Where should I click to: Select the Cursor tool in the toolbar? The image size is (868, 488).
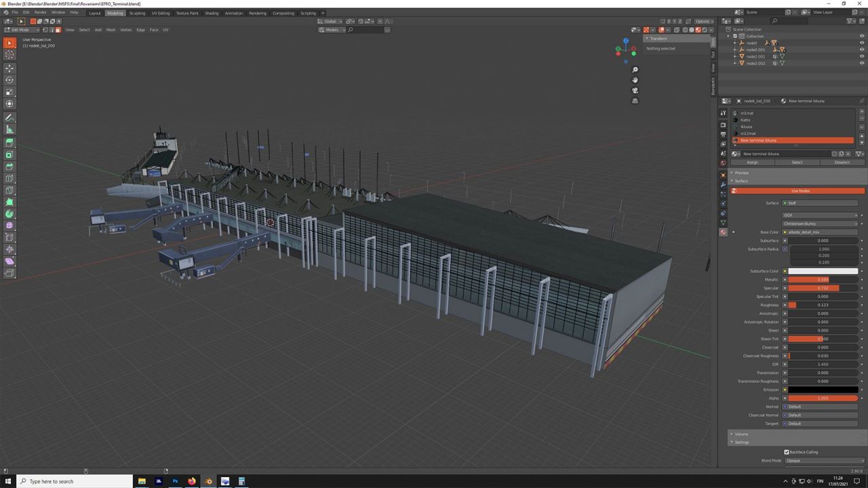tap(9, 54)
